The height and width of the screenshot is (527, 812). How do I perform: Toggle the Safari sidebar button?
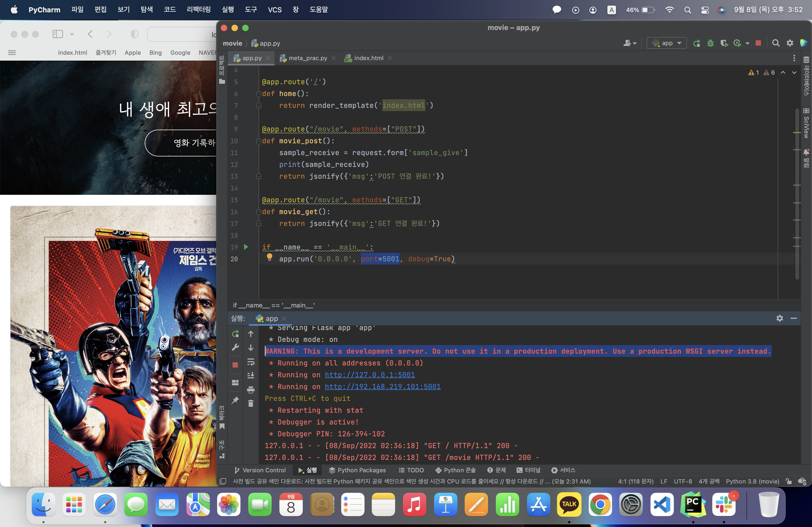click(58, 34)
